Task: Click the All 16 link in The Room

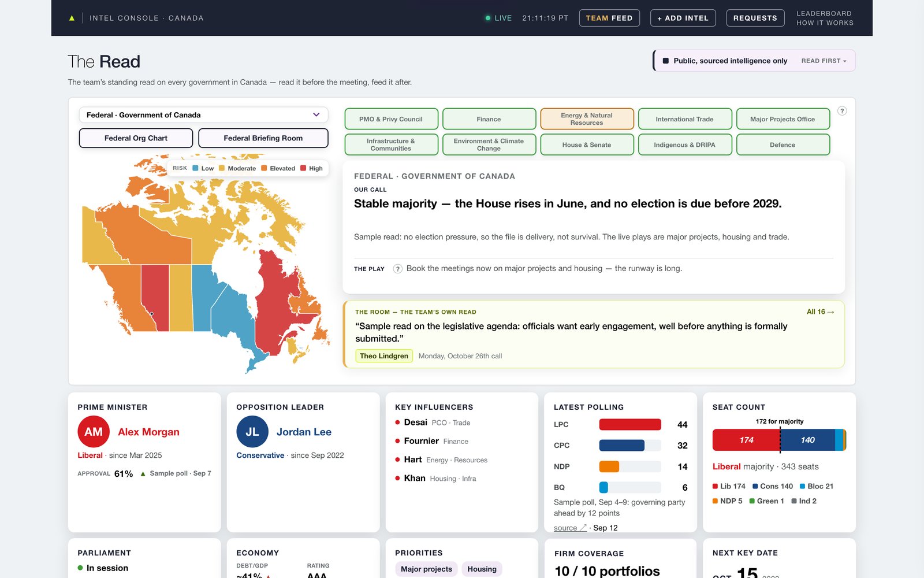Action: (820, 312)
